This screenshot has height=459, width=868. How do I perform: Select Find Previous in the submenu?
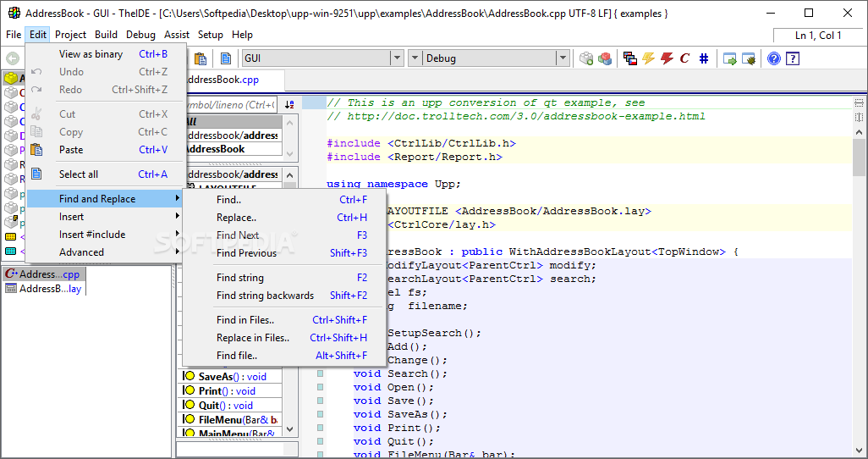[x=284, y=252]
